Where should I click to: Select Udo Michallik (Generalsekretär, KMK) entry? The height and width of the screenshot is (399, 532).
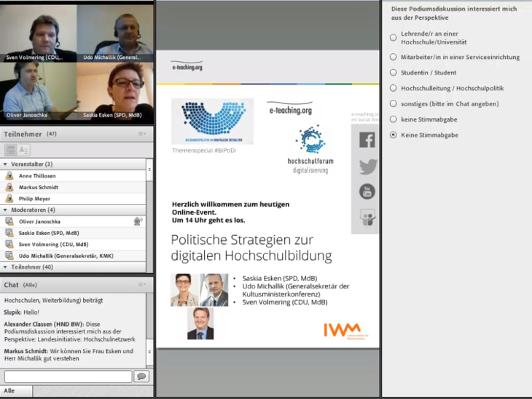(x=73, y=256)
